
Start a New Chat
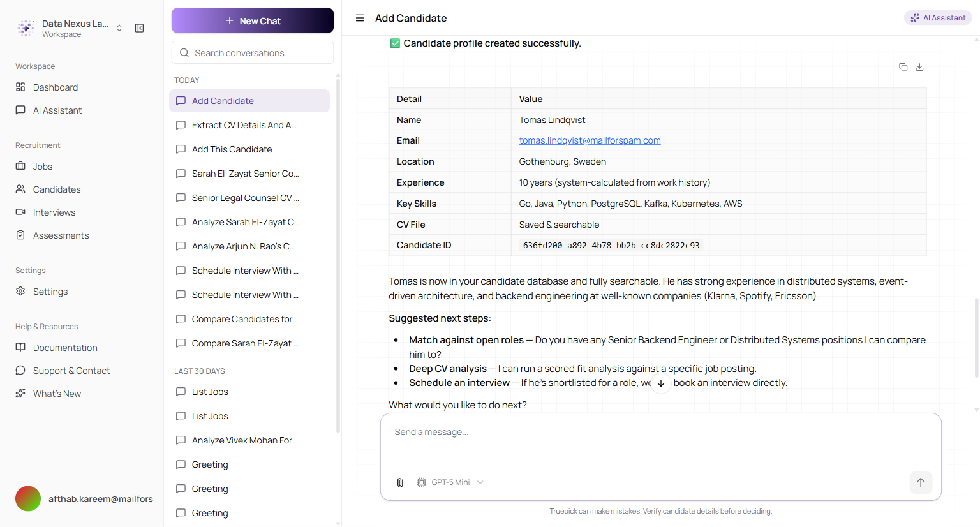point(253,20)
